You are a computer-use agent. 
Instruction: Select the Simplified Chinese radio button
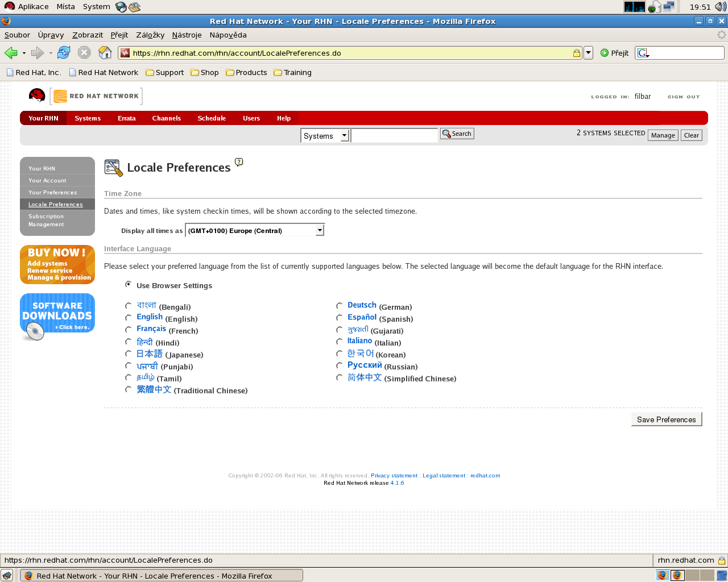pos(340,377)
